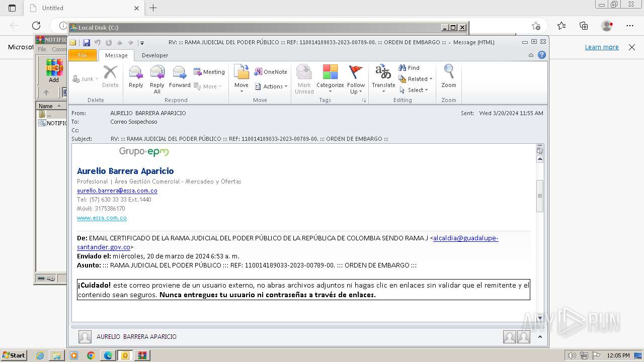Click the Reply button in the ribbon
The height and width of the screenshot is (362, 644).
pyautogui.click(x=136, y=77)
